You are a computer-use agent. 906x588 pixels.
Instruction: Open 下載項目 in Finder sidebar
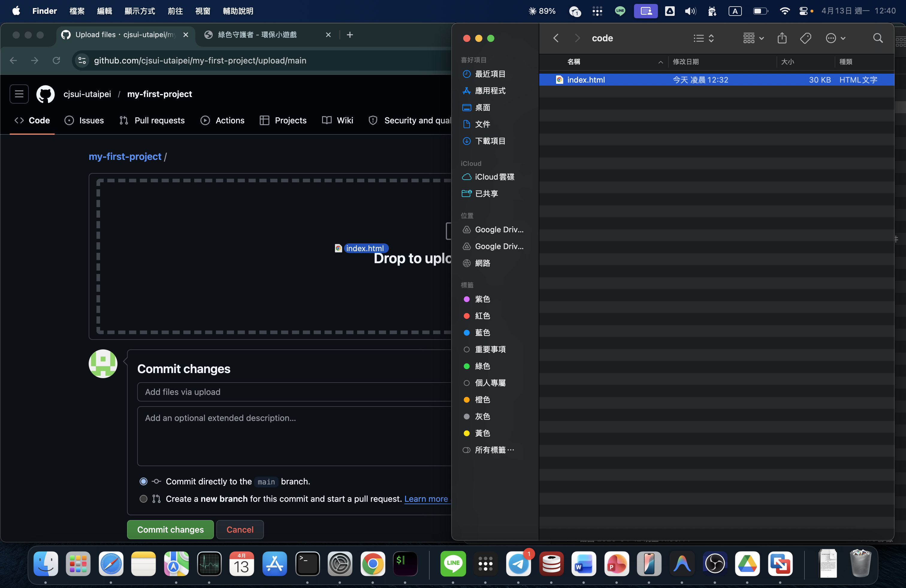[x=490, y=141]
